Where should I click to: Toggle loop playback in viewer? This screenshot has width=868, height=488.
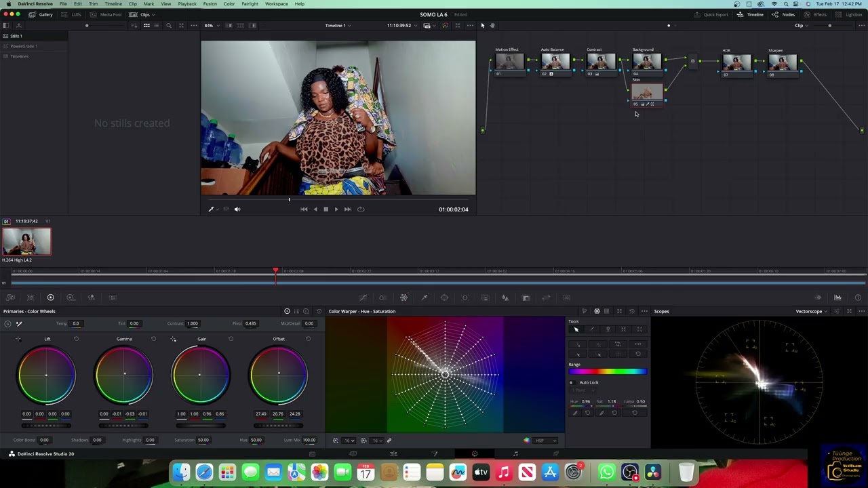pos(361,209)
